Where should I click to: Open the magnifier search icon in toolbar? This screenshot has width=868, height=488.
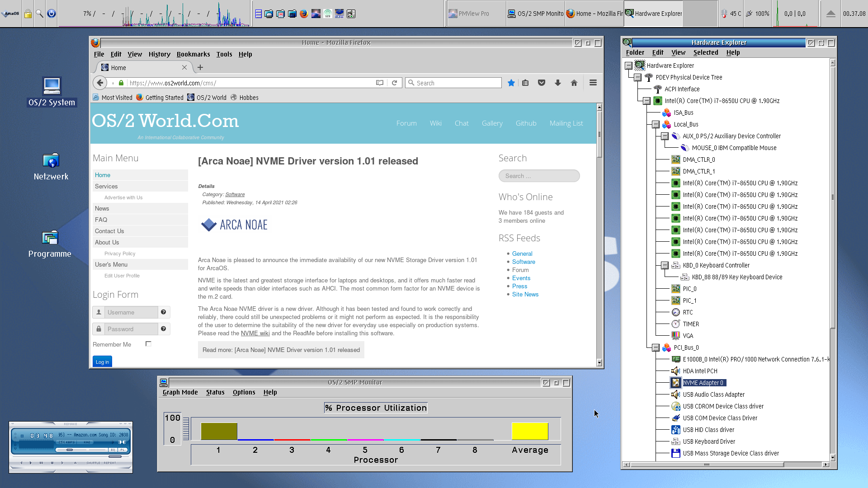pos(39,14)
